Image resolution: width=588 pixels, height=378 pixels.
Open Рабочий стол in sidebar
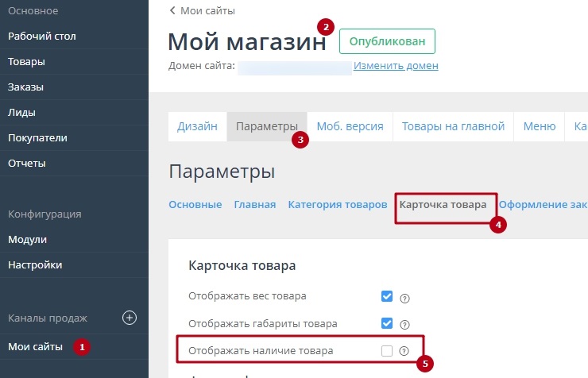(x=74, y=37)
